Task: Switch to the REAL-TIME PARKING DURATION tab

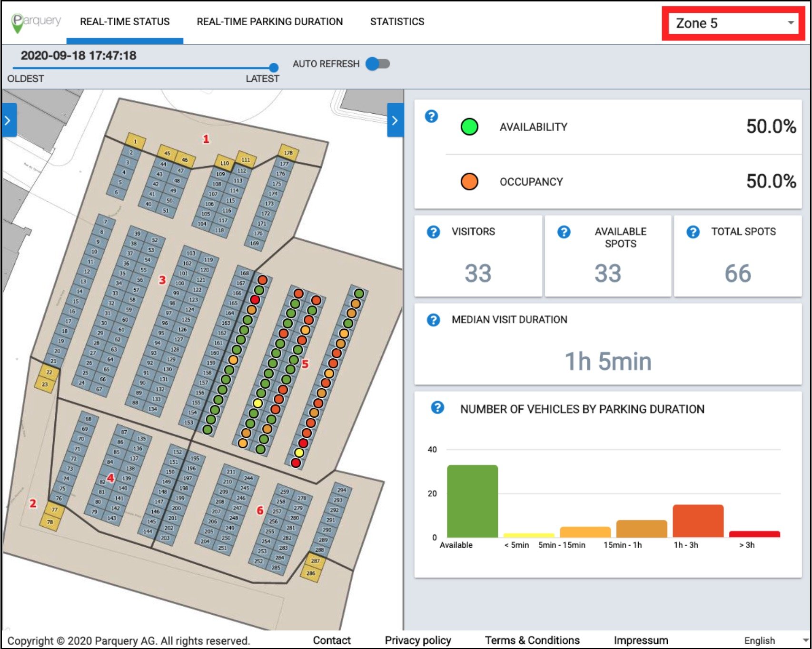Action: tap(270, 21)
